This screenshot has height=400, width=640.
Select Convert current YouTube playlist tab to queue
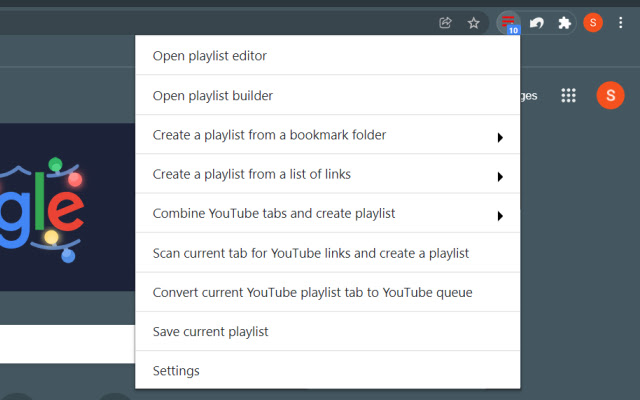328,292
